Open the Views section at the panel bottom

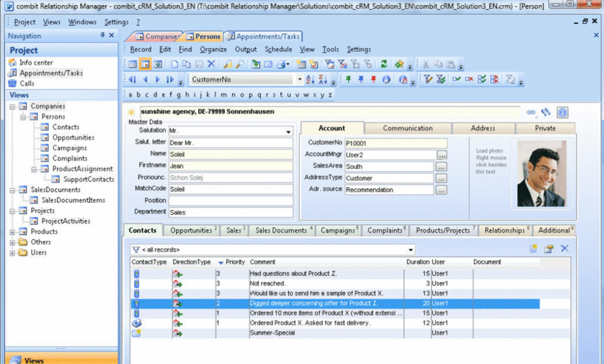tap(61, 359)
